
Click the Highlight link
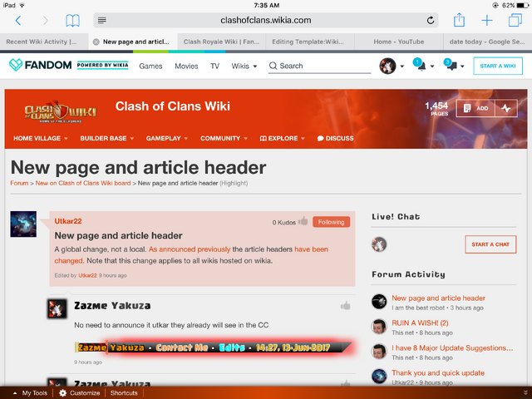(234, 183)
